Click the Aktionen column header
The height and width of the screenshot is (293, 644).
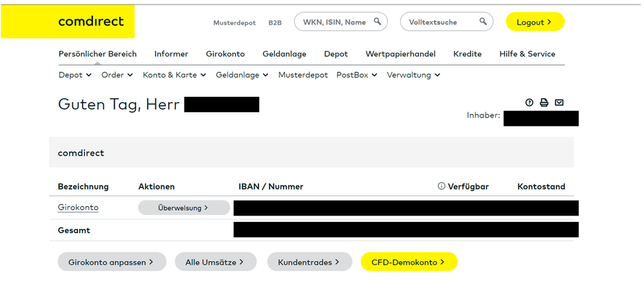tap(157, 187)
